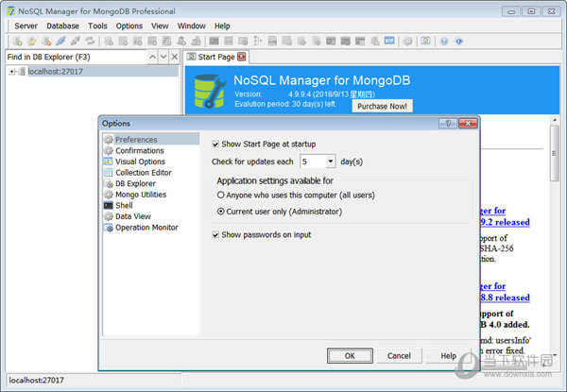This screenshot has width=567, height=392.
Task: Select Current user only (Administrator) radio
Action: coord(220,212)
